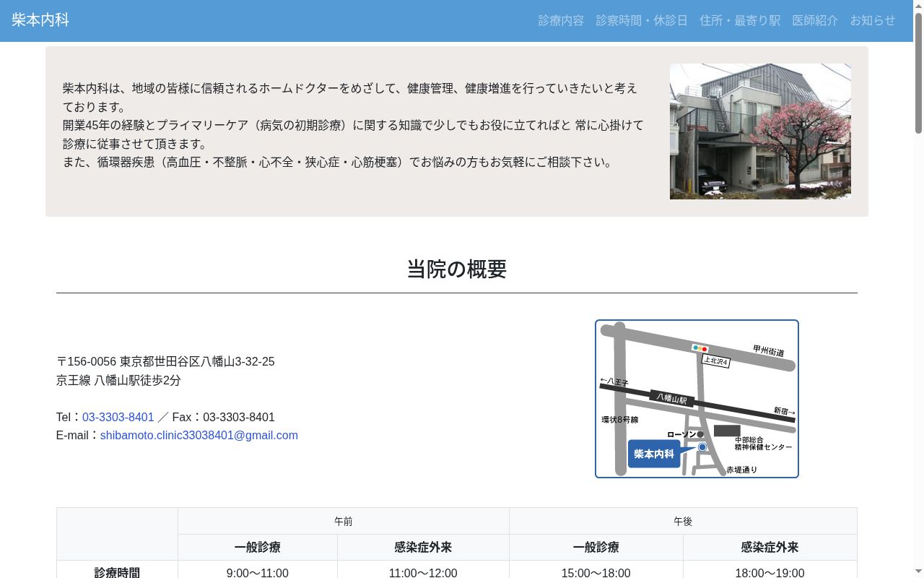Open the shibamoto.clinic33038401@gmail.com email link
The image size is (924, 578).
click(199, 435)
